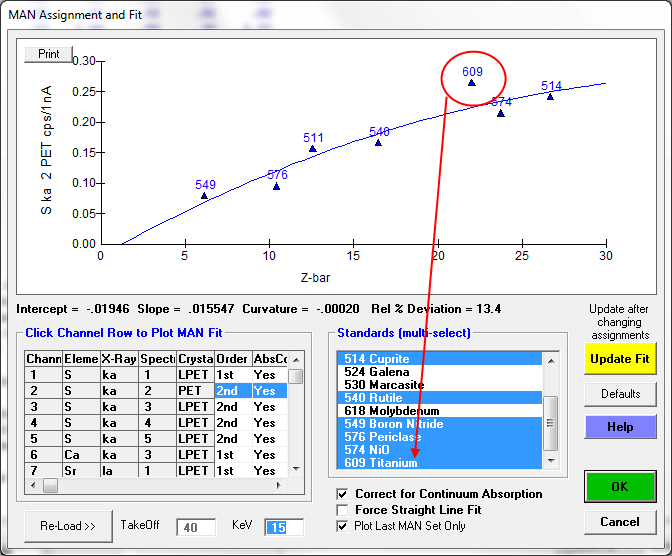This screenshot has height=556, width=672.
Task: Select channel row 7 Sr la
Action: 150,470
